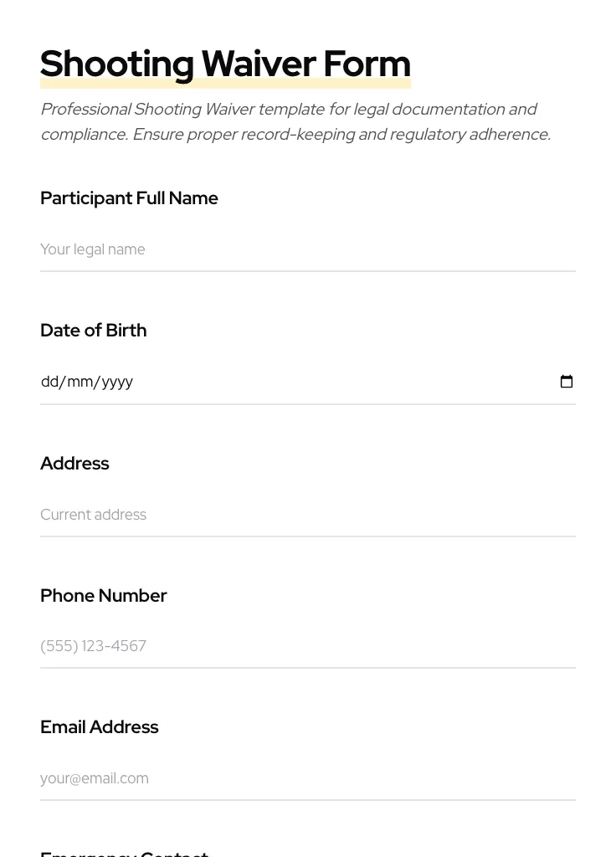The width and height of the screenshot is (616, 857).
Task: Click the empty area of the Date of Birth field
Action: click(x=335, y=382)
